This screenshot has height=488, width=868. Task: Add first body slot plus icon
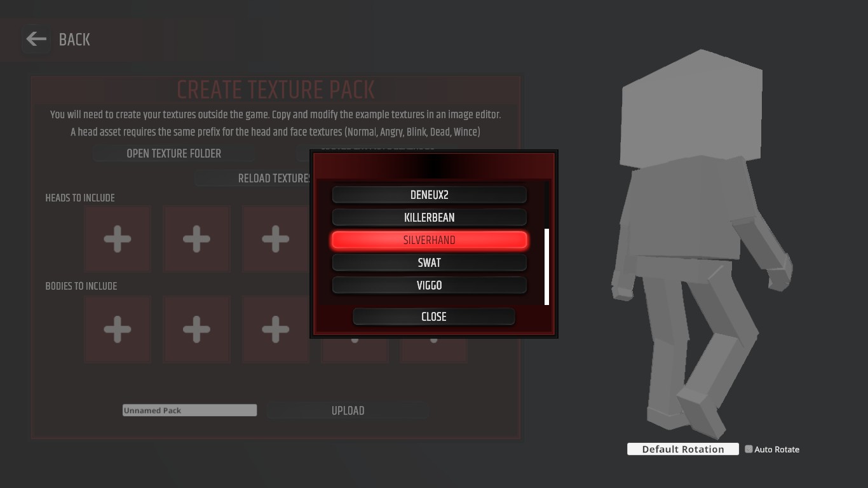pos(118,329)
